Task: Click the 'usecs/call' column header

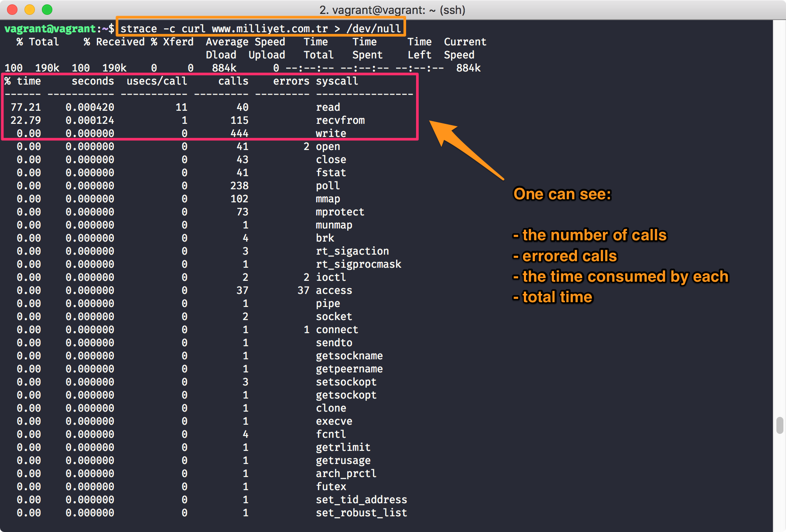Action: click(157, 81)
